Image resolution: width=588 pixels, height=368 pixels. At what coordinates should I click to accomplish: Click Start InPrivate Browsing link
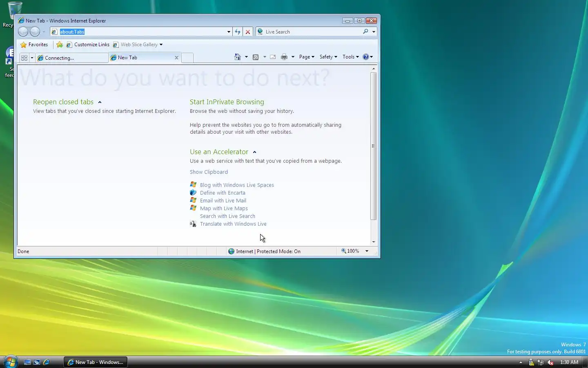click(x=227, y=102)
